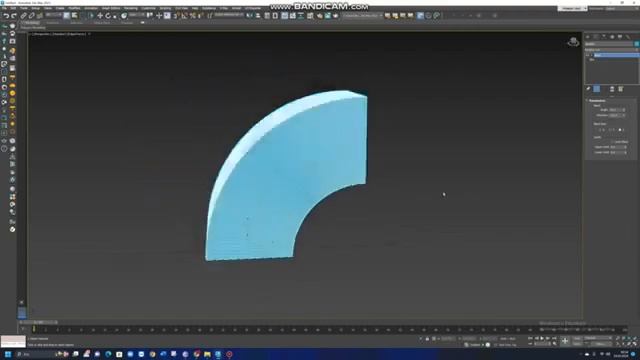Click the Angle spinner arrows
640x360 pixels.
pyautogui.click(x=624, y=110)
